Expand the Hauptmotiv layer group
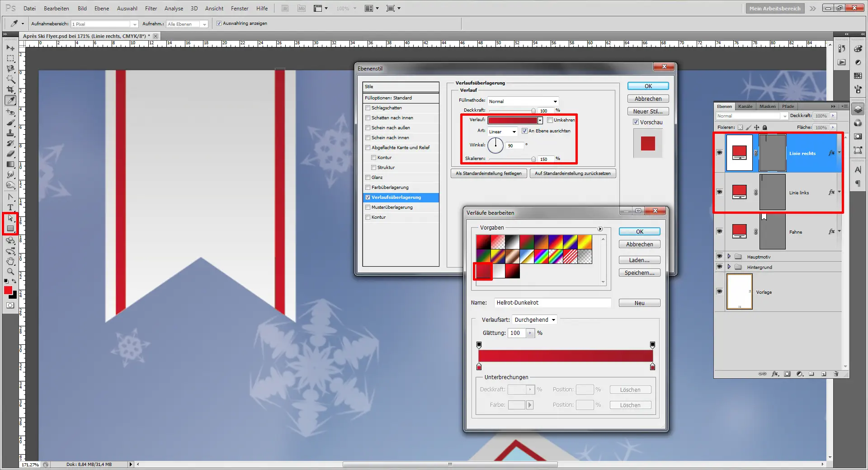This screenshot has width=868, height=470. pos(729,257)
